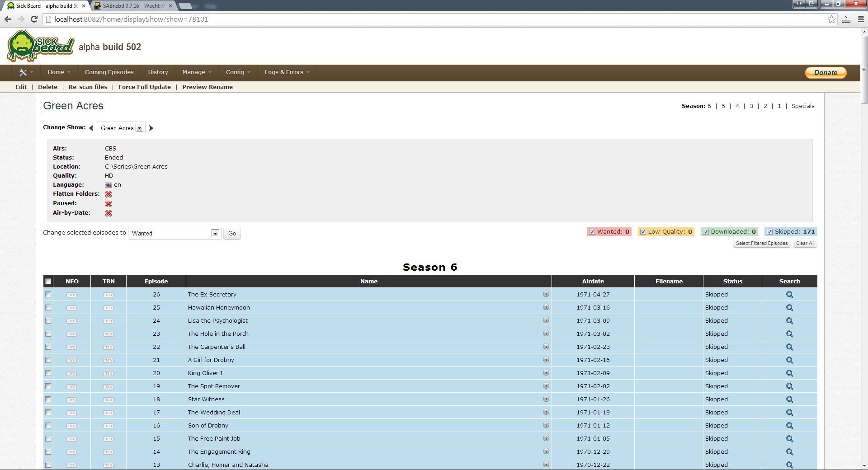Open the Change Show dropdown
The width and height of the screenshot is (868, 470).
121,128
